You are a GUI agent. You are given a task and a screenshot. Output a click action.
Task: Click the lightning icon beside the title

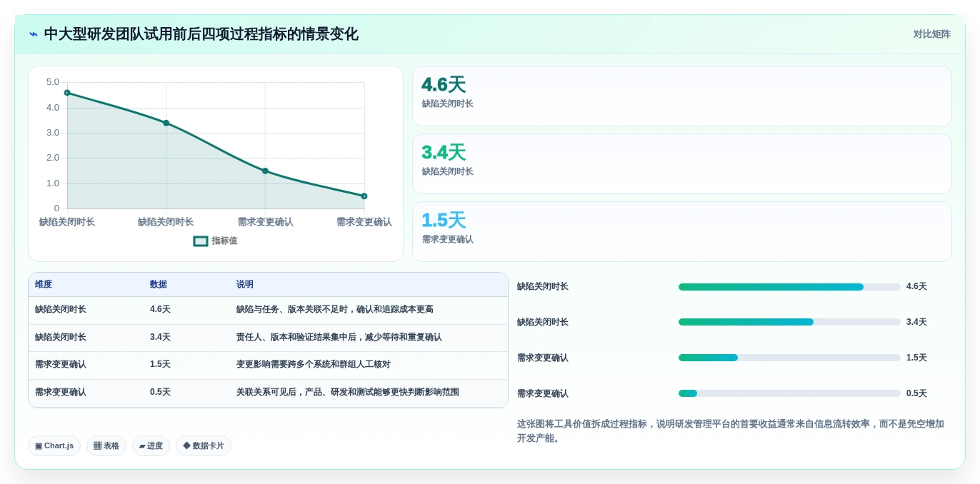34,34
